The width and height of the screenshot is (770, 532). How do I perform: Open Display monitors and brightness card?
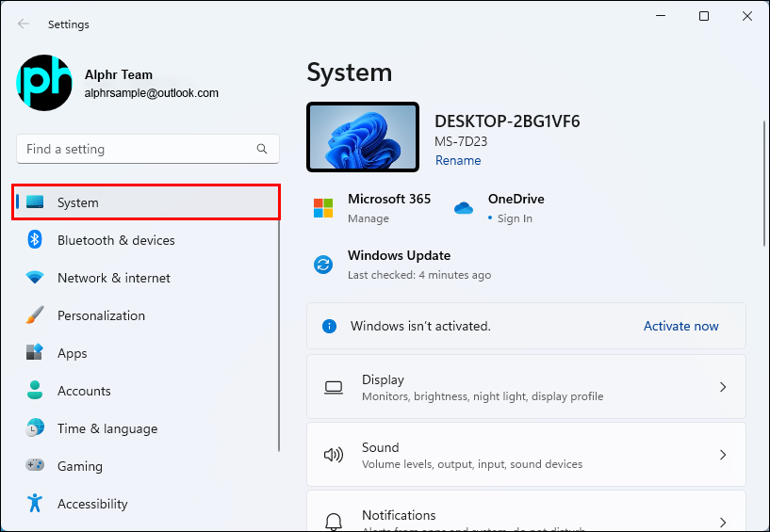coord(526,387)
